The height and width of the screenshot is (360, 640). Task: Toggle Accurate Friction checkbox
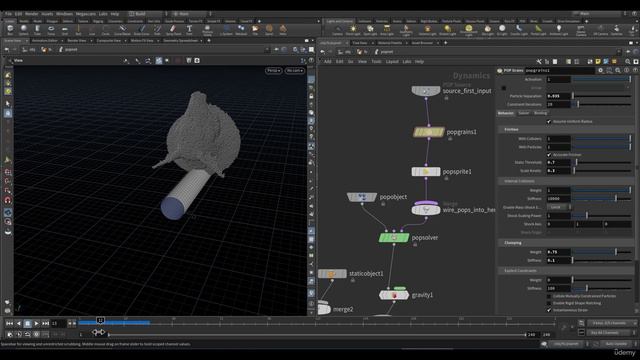point(549,155)
